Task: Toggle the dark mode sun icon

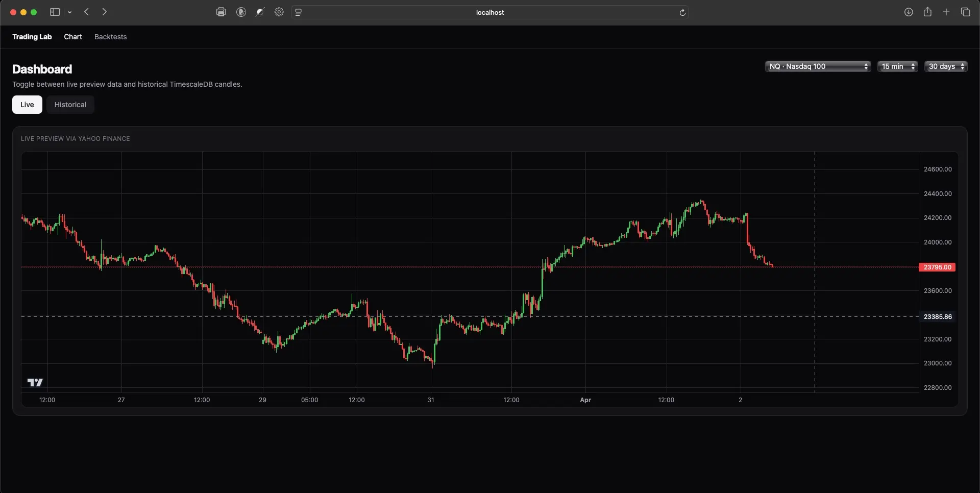Action: (260, 12)
